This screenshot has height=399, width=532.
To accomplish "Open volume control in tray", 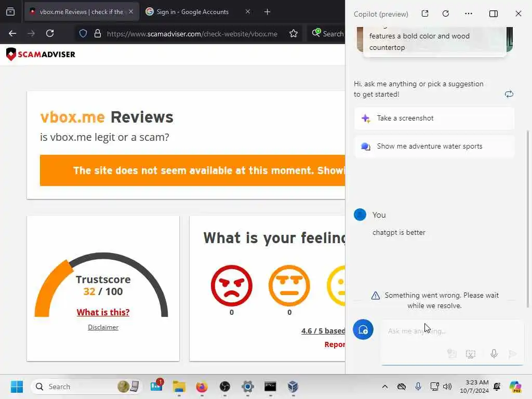I will [447, 387].
